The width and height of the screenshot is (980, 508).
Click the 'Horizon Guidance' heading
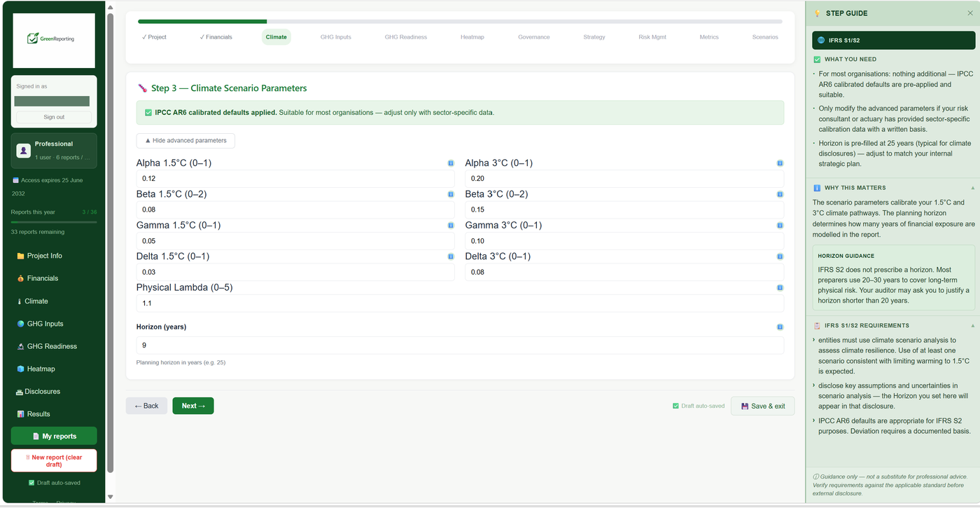click(846, 256)
